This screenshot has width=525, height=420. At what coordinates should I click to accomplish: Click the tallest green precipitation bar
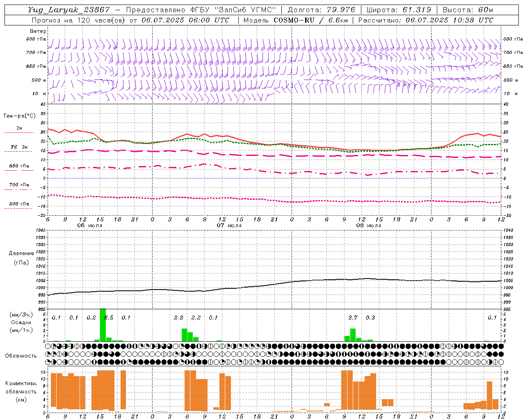coord(103,324)
